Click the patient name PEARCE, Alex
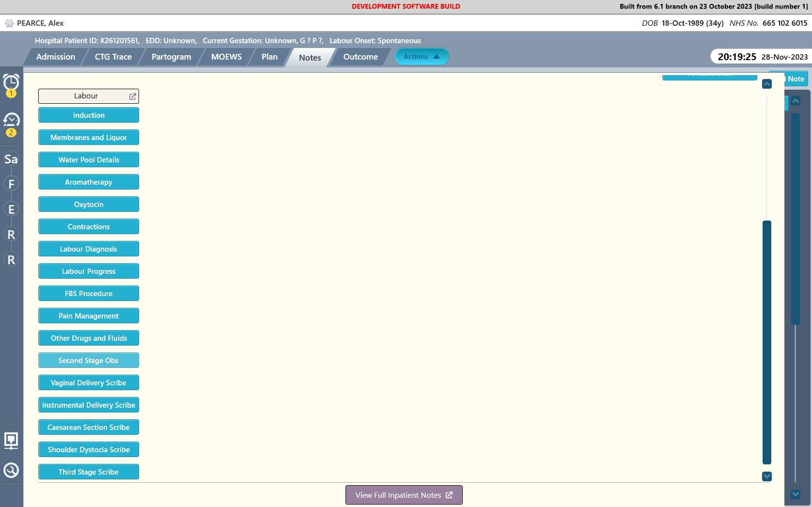Image resolution: width=812 pixels, height=507 pixels. (40, 23)
